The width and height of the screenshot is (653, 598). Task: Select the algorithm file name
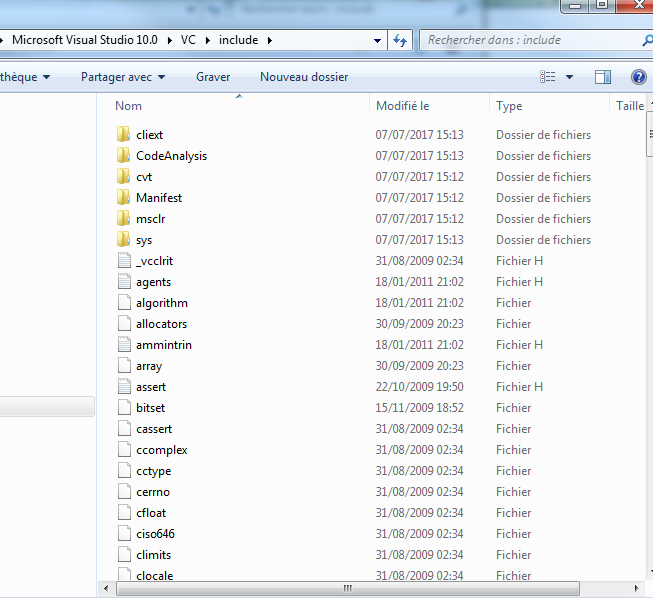[x=162, y=303]
